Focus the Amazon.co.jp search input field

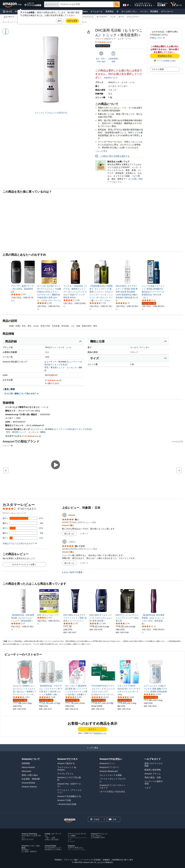point(86,4)
